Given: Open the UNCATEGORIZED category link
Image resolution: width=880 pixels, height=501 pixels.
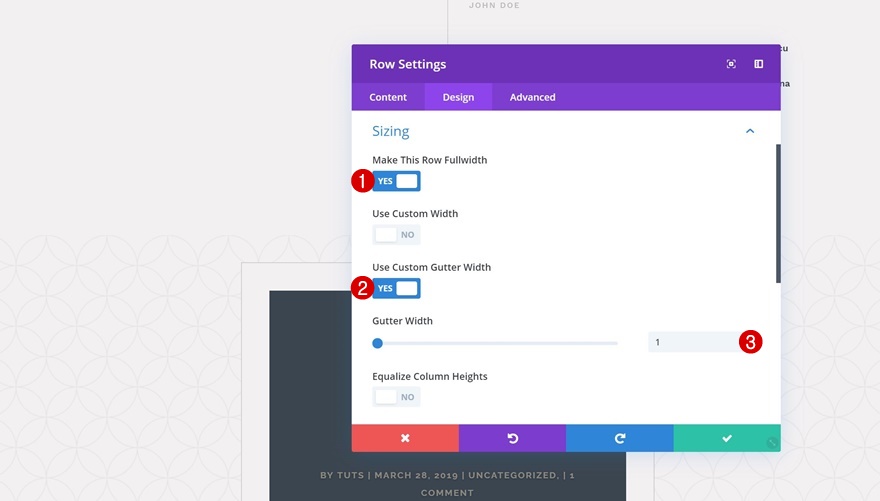Looking at the screenshot, I should tap(514, 475).
